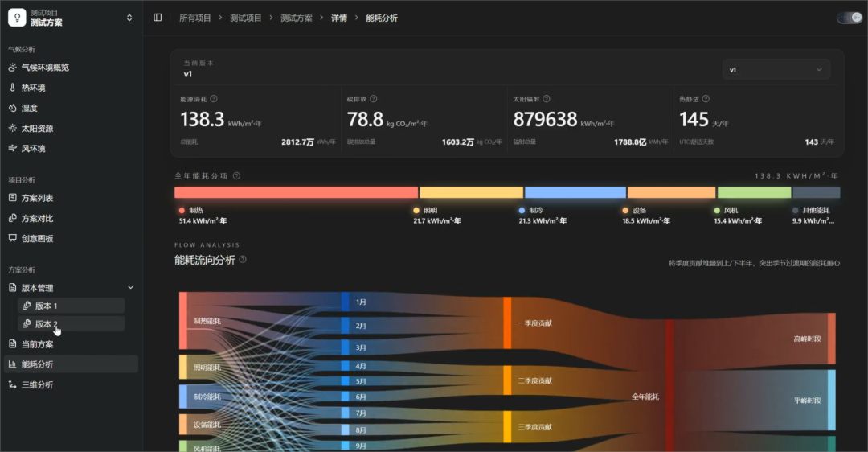868x452 pixels.
Task: Click the 138.3 energy consumption value
Action: pos(202,119)
